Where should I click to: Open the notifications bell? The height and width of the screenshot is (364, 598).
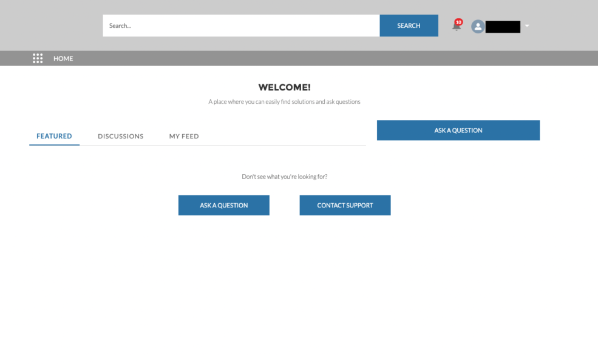click(457, 25)
